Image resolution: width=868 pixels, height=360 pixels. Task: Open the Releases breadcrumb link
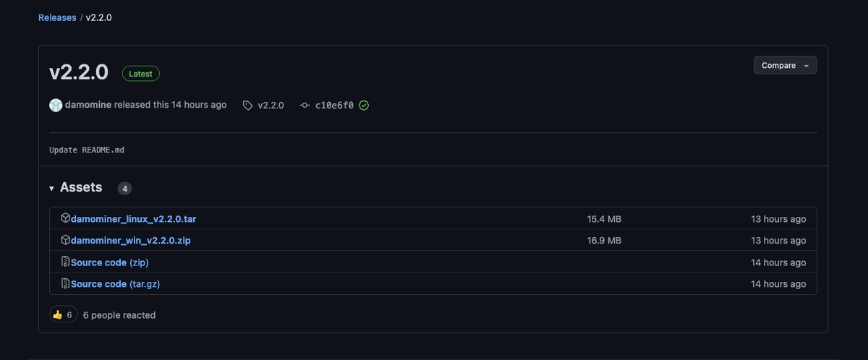(x=57, y=17)
